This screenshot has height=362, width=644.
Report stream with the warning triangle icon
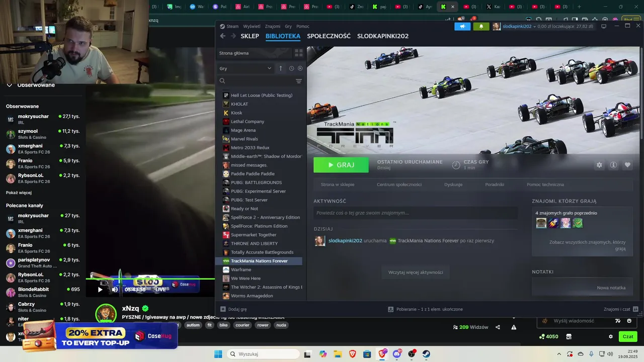coord(514,327)
